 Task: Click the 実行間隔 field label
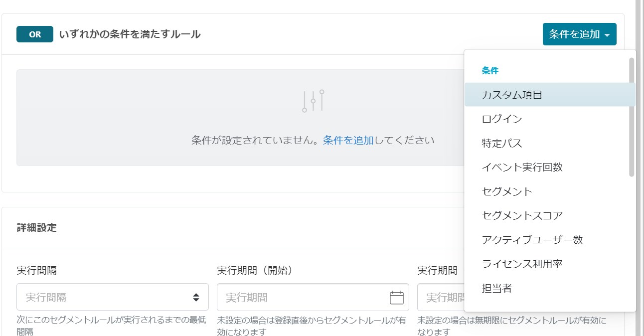(36, 271)
